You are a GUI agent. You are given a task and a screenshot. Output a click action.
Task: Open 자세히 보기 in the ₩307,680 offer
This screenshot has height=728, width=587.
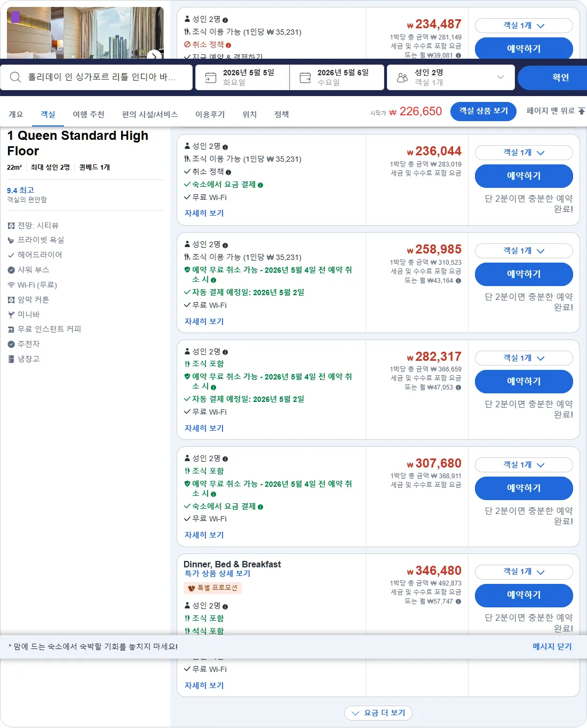[204, 535]
